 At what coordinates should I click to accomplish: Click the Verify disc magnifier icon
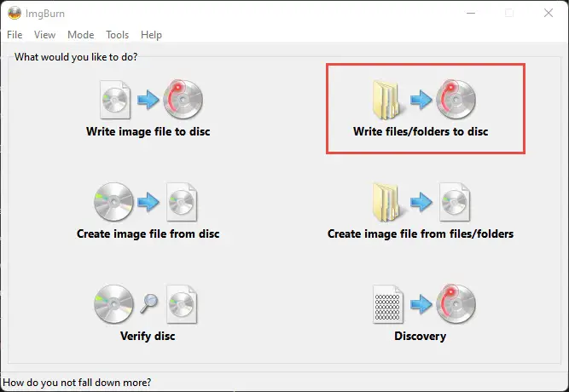[x=149, y=303]
